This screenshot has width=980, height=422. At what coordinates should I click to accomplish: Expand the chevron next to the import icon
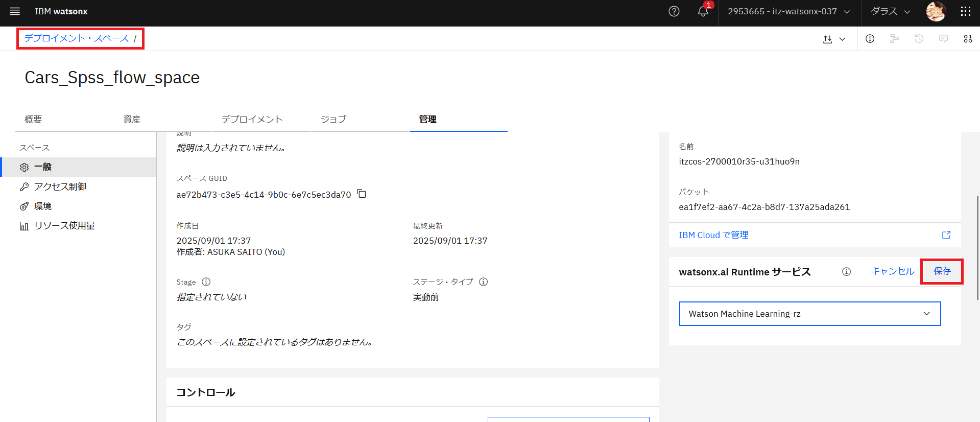843,39
